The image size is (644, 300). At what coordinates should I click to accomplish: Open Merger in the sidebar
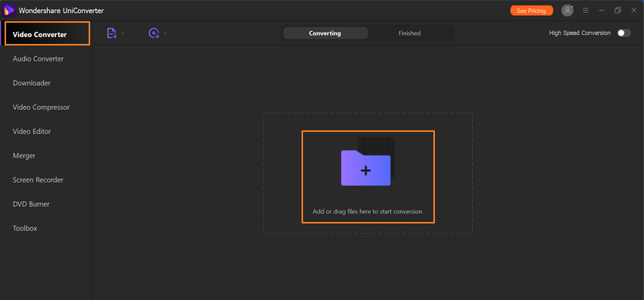point(23,156)
